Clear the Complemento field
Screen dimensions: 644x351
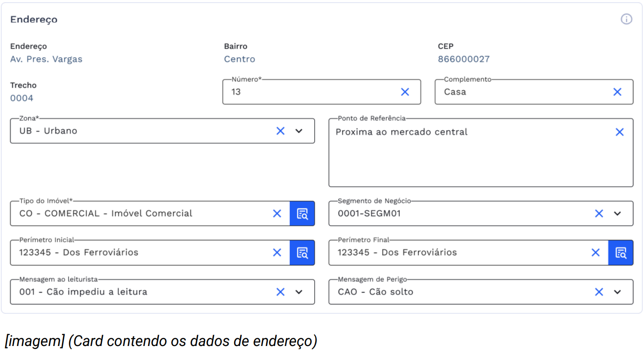(617, 92)
